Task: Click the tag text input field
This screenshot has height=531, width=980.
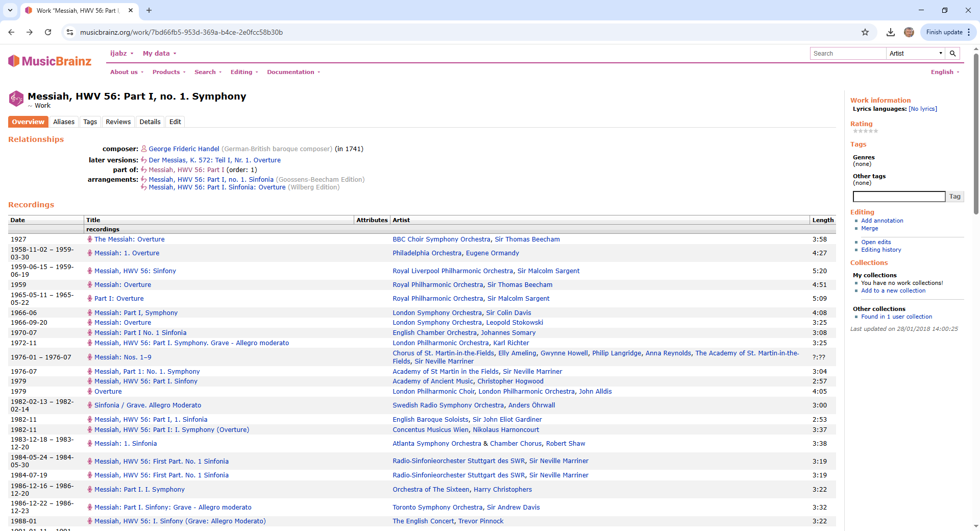Action: click(x=899, y=197)
